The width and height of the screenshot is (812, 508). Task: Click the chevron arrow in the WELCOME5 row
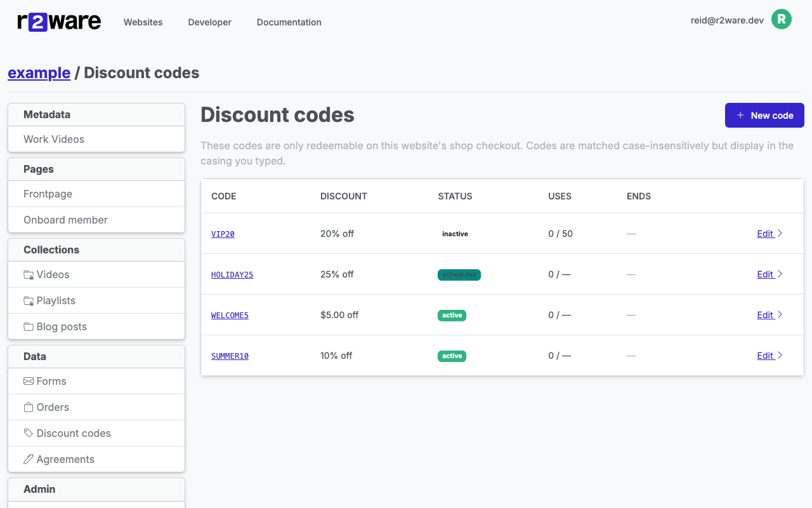[780, 315]
